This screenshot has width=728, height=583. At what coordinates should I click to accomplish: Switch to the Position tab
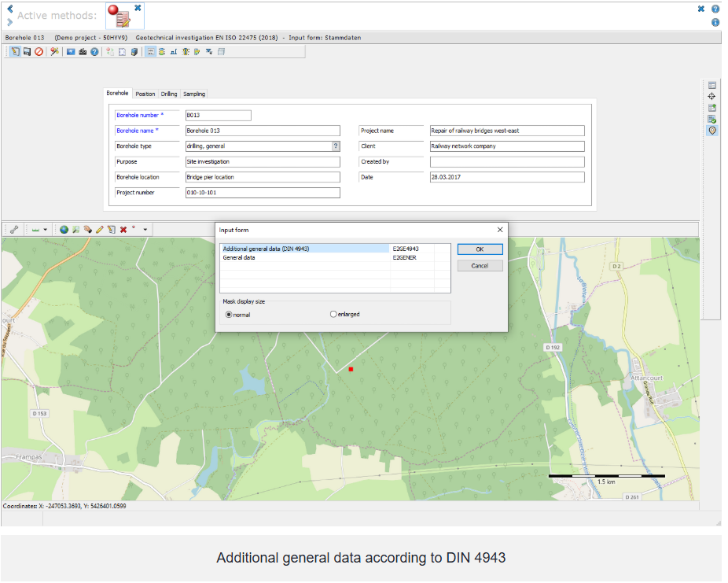click(145, 94)
